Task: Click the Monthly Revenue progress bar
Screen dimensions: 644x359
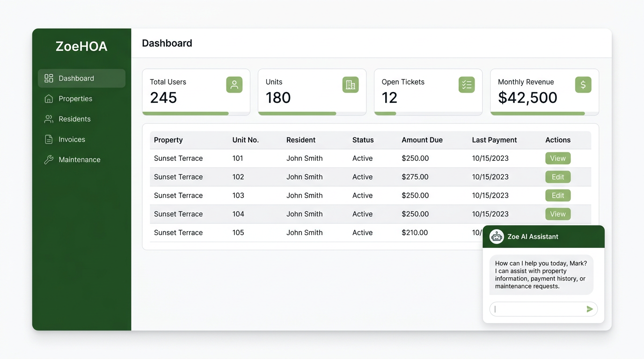Action: (545, 114)
